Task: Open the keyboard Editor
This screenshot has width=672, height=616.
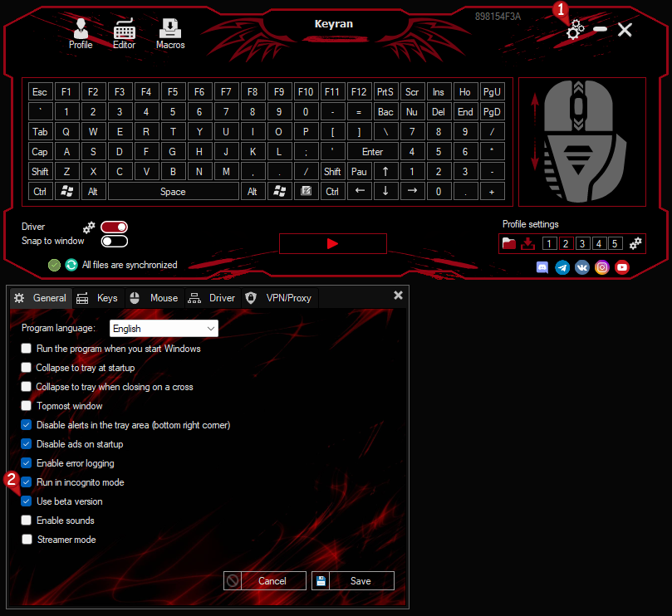Action: pyautogui.click(x=124, y=33)
